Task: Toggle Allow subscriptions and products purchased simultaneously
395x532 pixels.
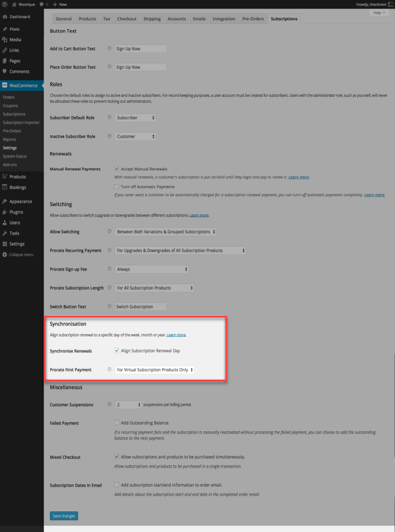Action: click(116, 456)
